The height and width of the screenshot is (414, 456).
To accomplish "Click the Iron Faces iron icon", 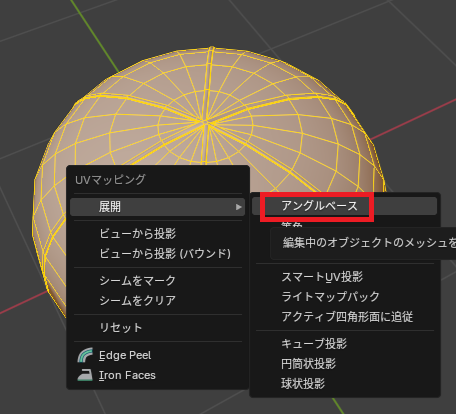I will click(85, 375).
